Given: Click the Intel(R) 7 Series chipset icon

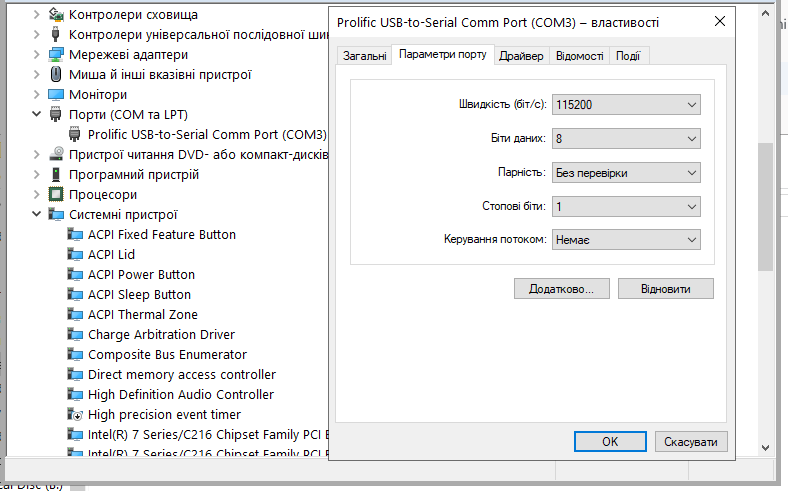Looking at the screenshot, I should [75, 434].
